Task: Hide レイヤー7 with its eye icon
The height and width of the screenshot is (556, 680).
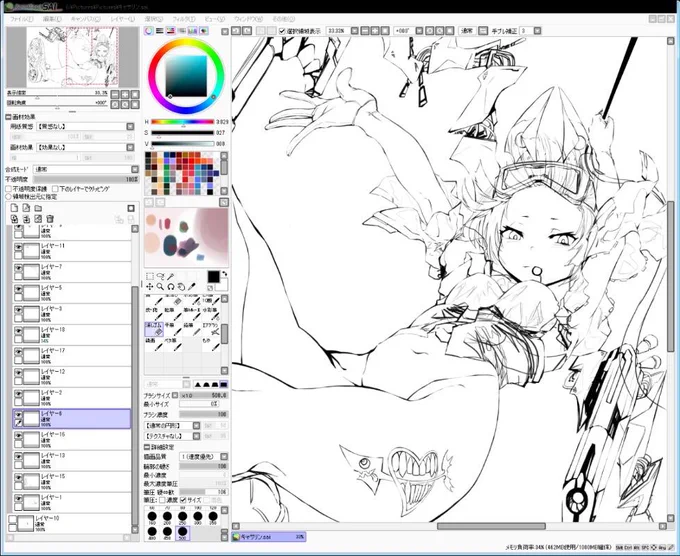Action: (x=18, y=268)
